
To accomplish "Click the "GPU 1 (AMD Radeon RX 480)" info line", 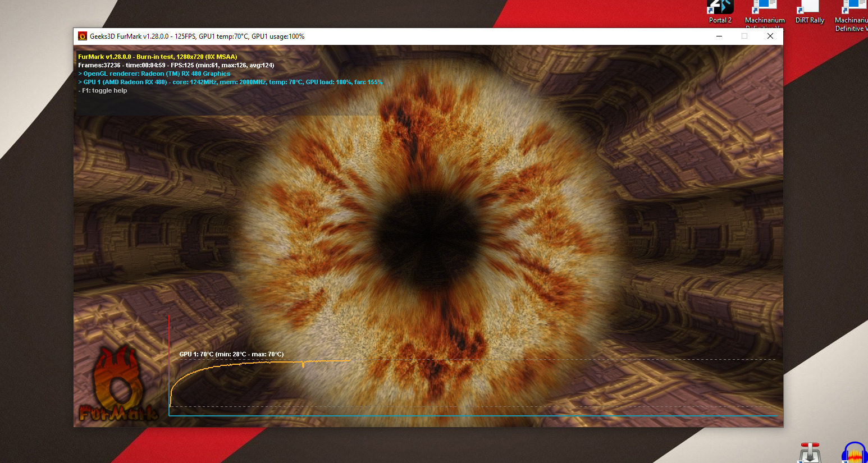I will click(x=230, y=82).
